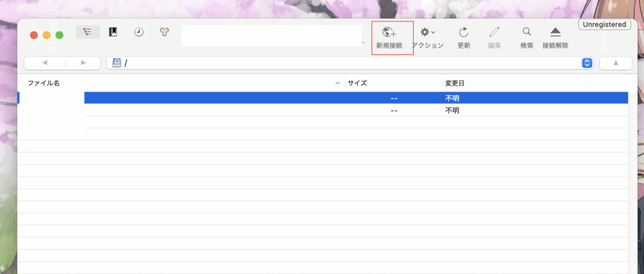Show the bookmarks view
Image resolution: width=644 pixels, height=274 pixels.
[113, 32]
